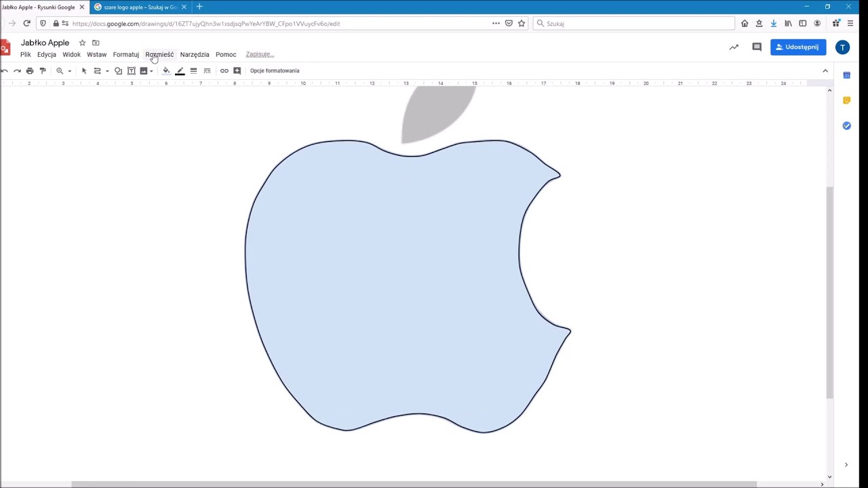868x488 pixels.
Task: Click the Firefox account icon
Action: click(817, 23)
